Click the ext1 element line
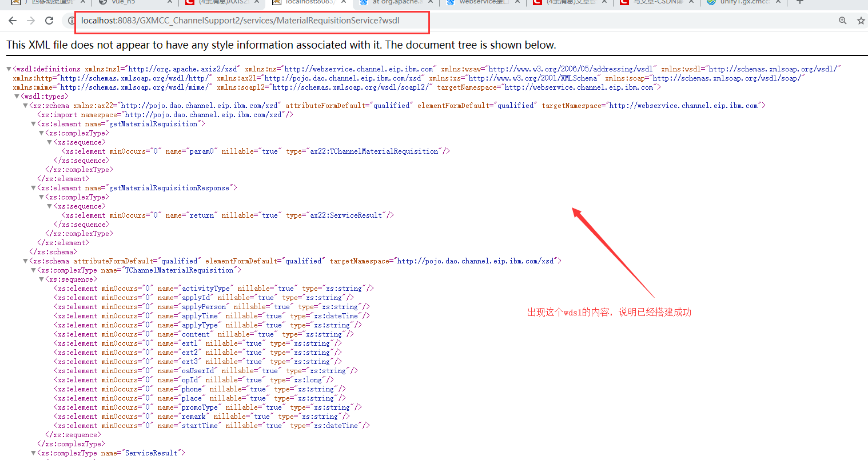The width and height of the screenshot is (868, 460). click(x=198, y=343)
